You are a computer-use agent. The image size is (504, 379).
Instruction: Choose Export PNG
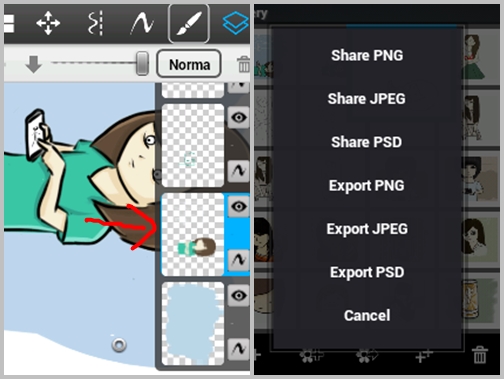367,186
